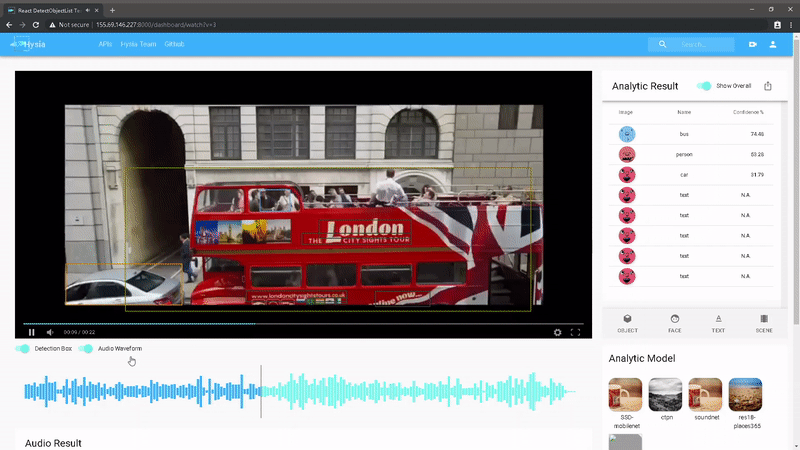Click the search magnifier icon
800x450 pixels.
click(x=662, y=44)
